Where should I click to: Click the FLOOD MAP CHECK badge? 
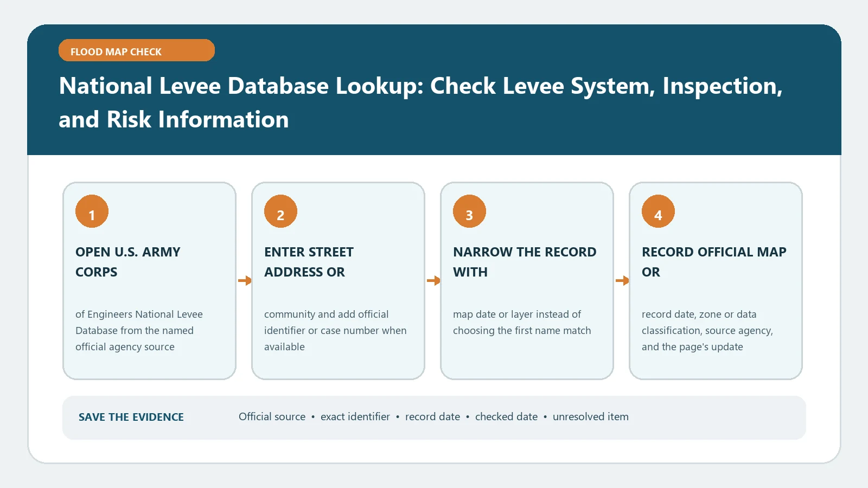tap(137, 50)
